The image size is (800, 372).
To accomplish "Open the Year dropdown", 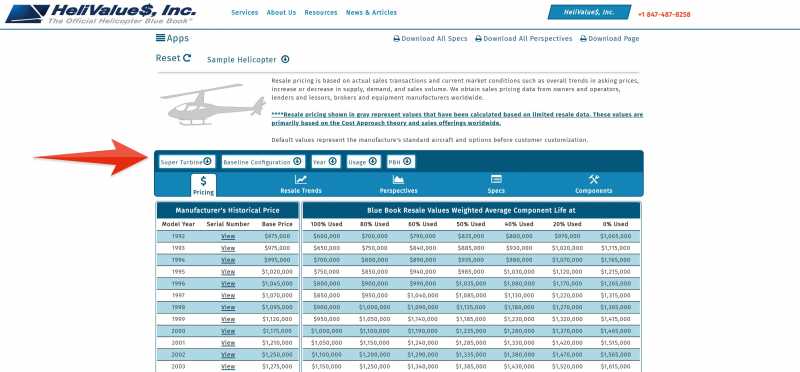I will coord(326,162).
